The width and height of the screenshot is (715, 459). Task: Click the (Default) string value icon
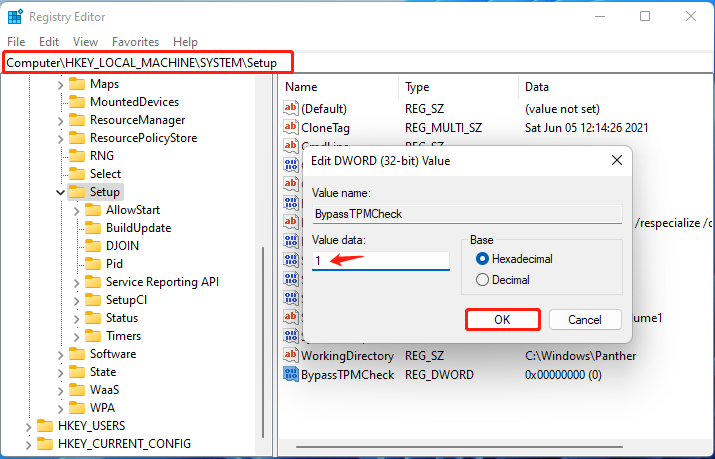(x=292, y=108)
